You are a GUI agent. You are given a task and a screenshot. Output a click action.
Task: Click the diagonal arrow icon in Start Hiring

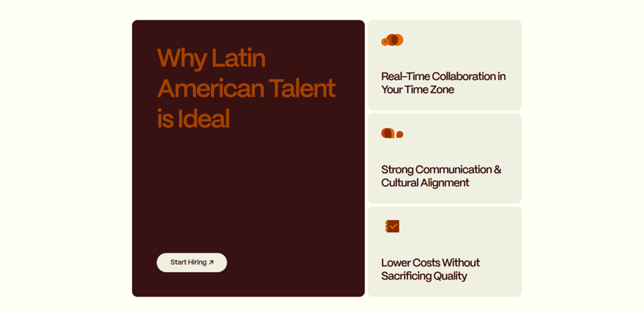tap(211, 263)
